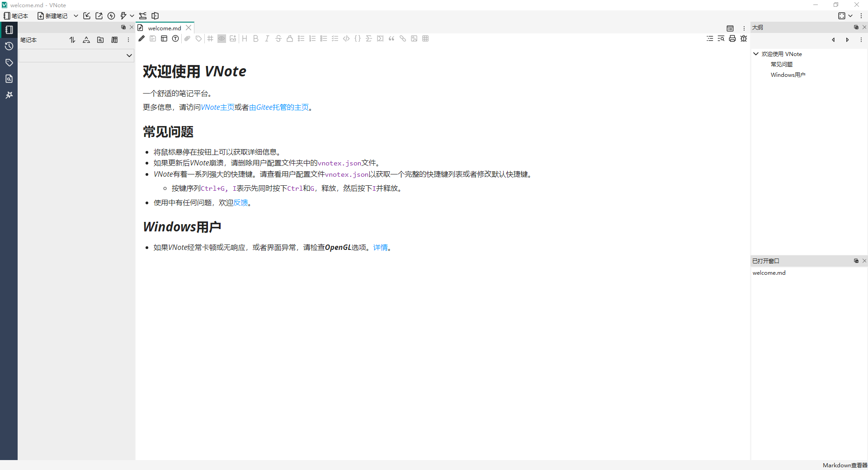
Task: Click the print icon
Action: click(732, 39)
